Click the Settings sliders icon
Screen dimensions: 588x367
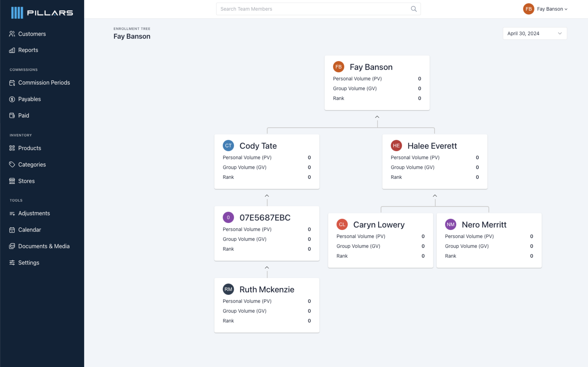pos(12,263)
